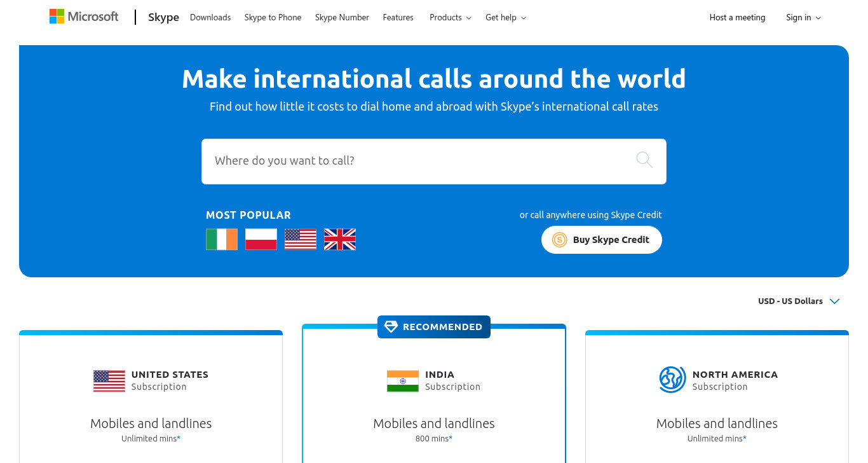
Task: Click the globe icon in North America card
Action: (x=672, y=380)
